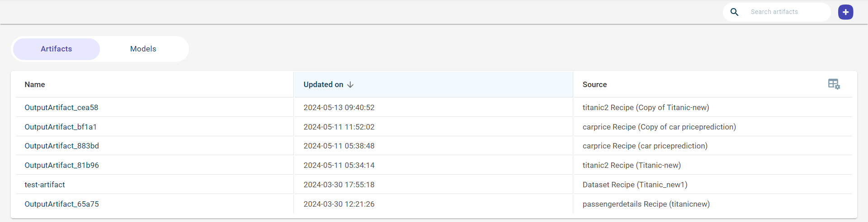The image size is (868, 222).
Task: Open OutputArtifact_bf1a1 artifact link
Action: click(x=61, y=127)
